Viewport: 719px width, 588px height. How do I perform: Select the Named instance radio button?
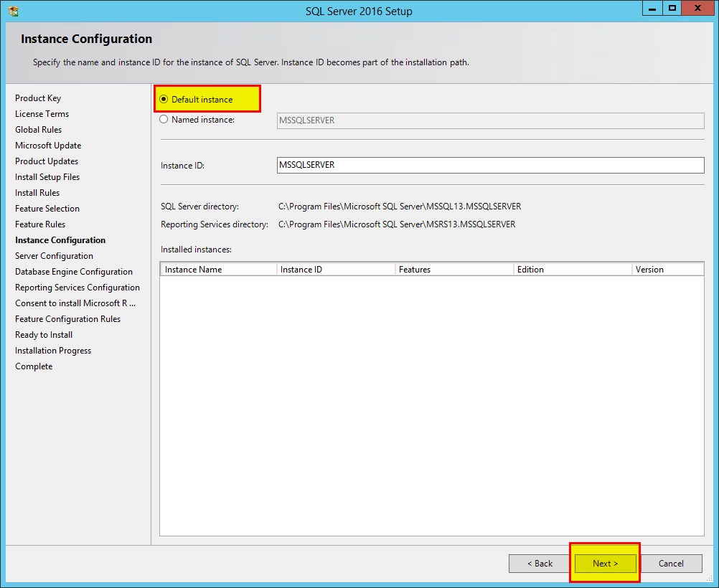(x=164, y=119)
